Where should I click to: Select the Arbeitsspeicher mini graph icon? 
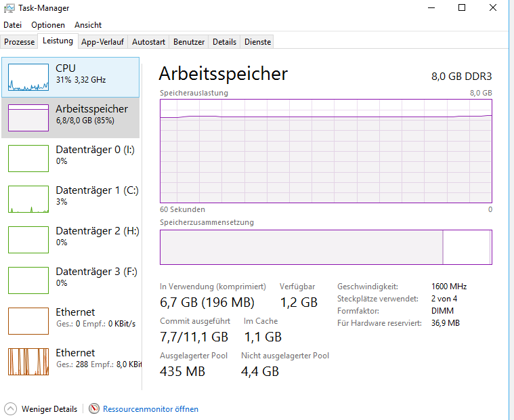pos(28,118)
